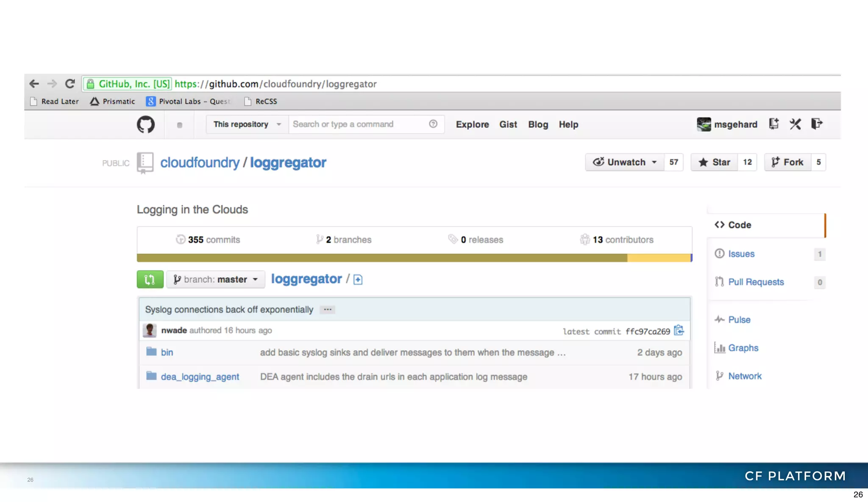Click the search help question icon
The image size is (868, 502).
[x=433, y=124]
